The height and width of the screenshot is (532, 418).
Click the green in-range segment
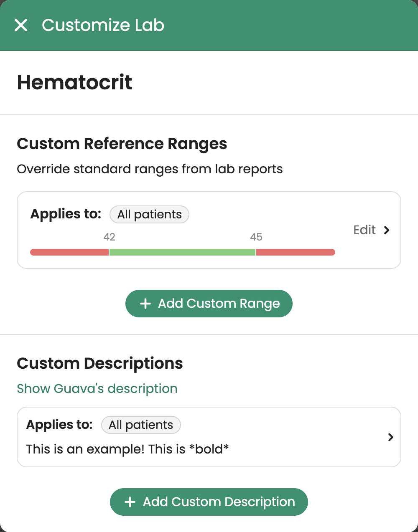click(x=182, y=252)
